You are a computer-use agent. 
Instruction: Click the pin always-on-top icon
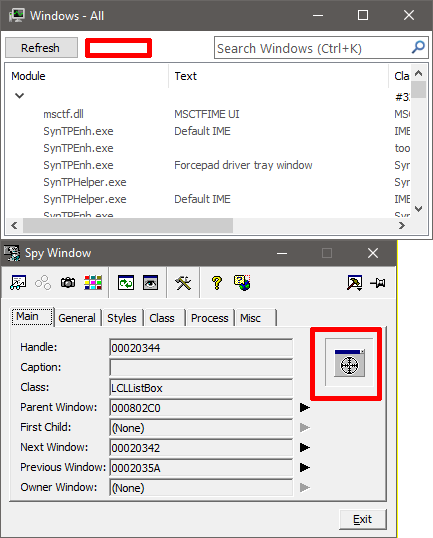coord(378,283)
